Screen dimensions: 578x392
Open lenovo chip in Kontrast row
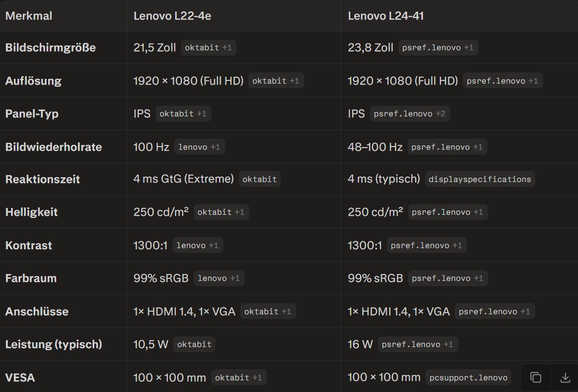pos(197,245)
